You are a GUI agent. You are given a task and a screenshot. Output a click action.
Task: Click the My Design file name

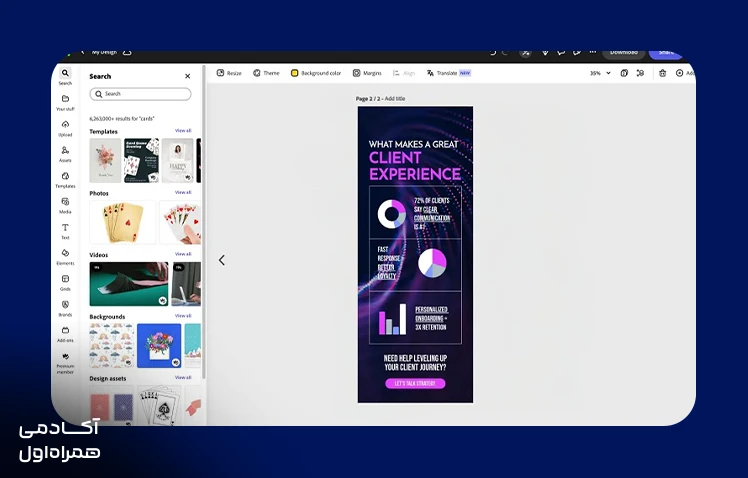pos(104,52)
